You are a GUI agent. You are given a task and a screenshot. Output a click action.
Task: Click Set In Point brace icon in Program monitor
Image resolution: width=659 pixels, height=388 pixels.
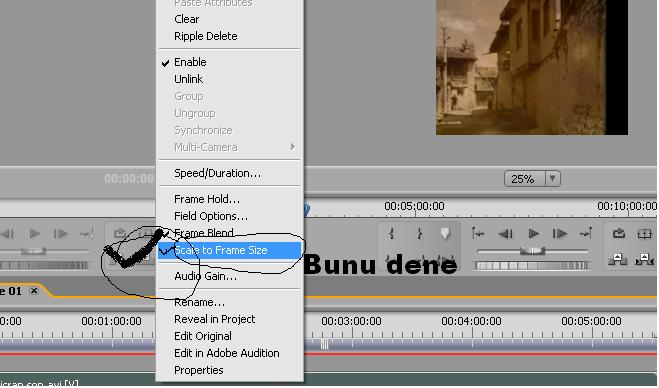392,234
